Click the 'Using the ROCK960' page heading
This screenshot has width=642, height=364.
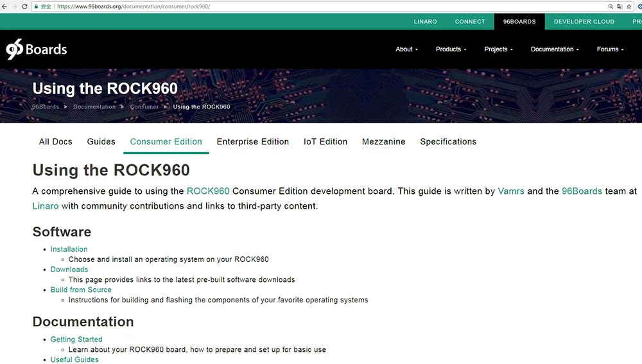[x=111, y=170]
